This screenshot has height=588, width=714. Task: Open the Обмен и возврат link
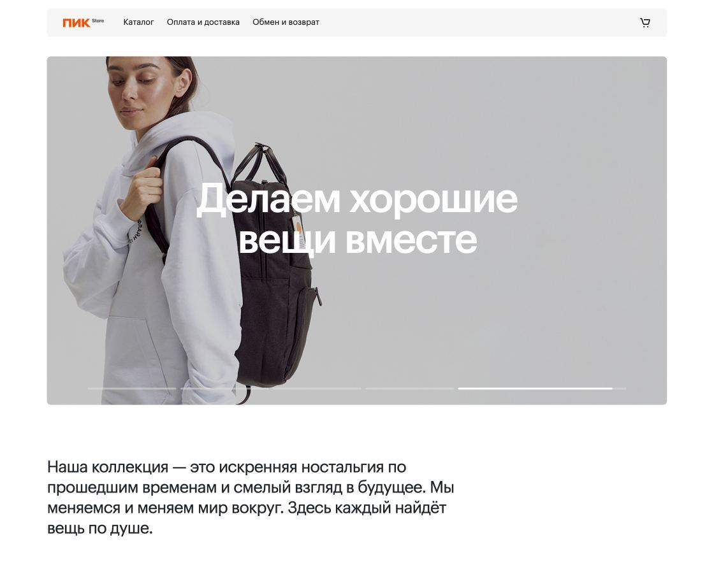[286, 22]
